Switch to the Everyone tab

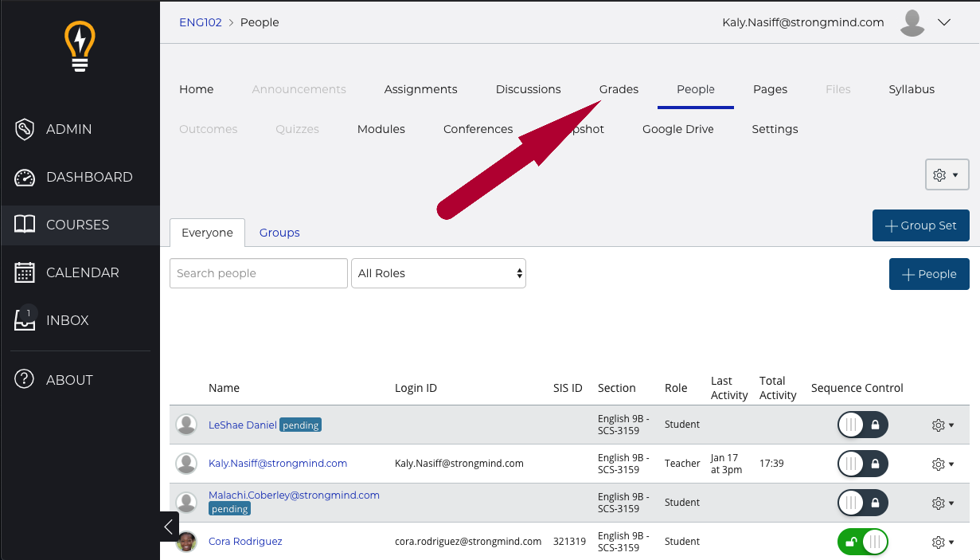207,233
